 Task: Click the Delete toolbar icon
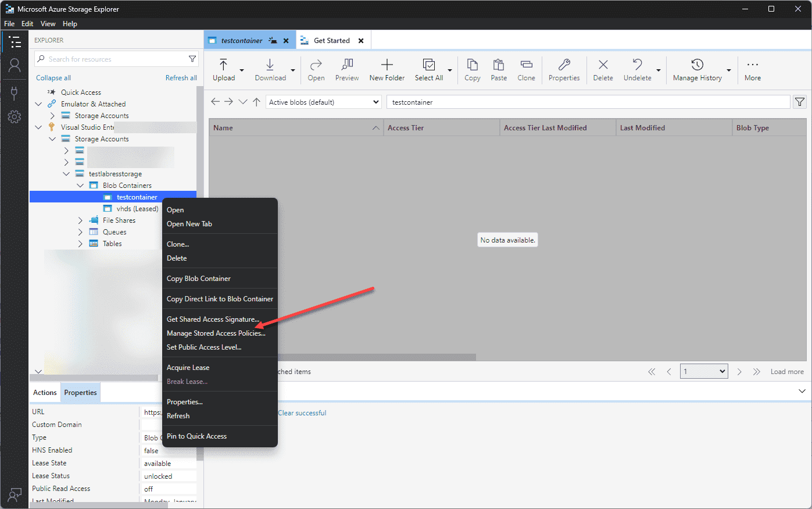point(603,70)
